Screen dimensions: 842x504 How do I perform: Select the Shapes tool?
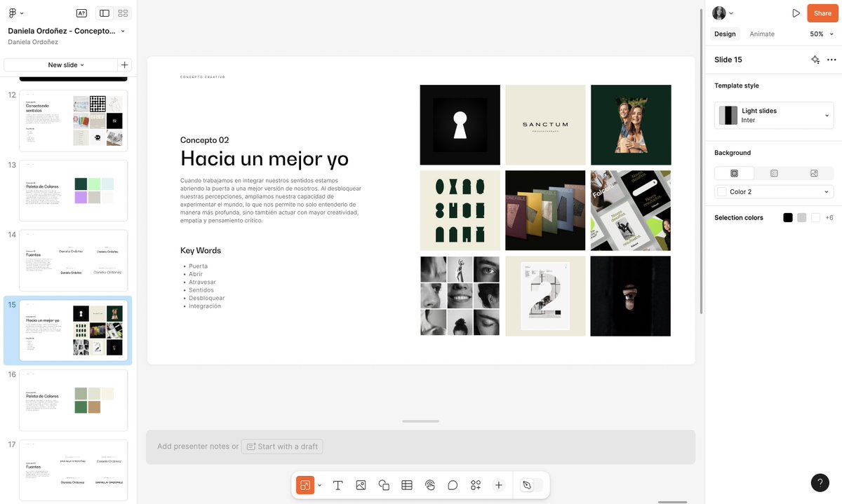[384, 485]
